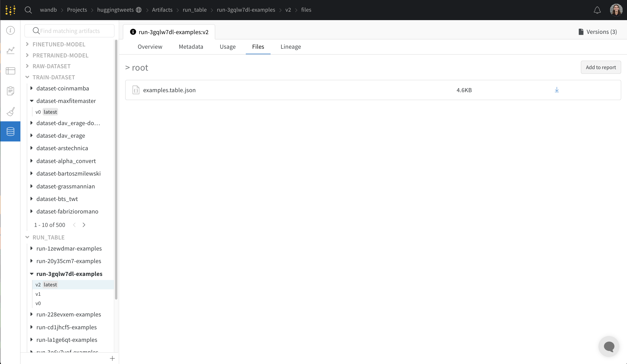Open the search magnifier in top bar
Image resolution: width=627 pixels, height=364 pixels.
[x=28, y=10]
